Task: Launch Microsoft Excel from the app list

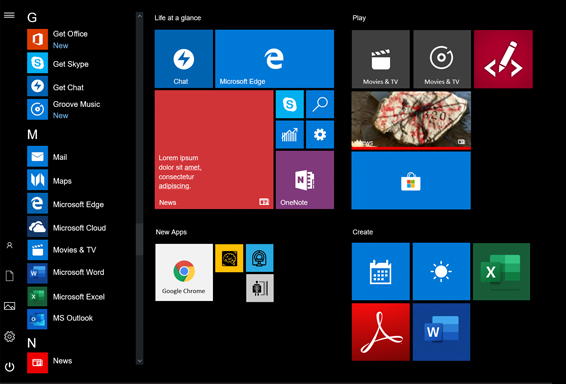Action: [x=67, y=296]
